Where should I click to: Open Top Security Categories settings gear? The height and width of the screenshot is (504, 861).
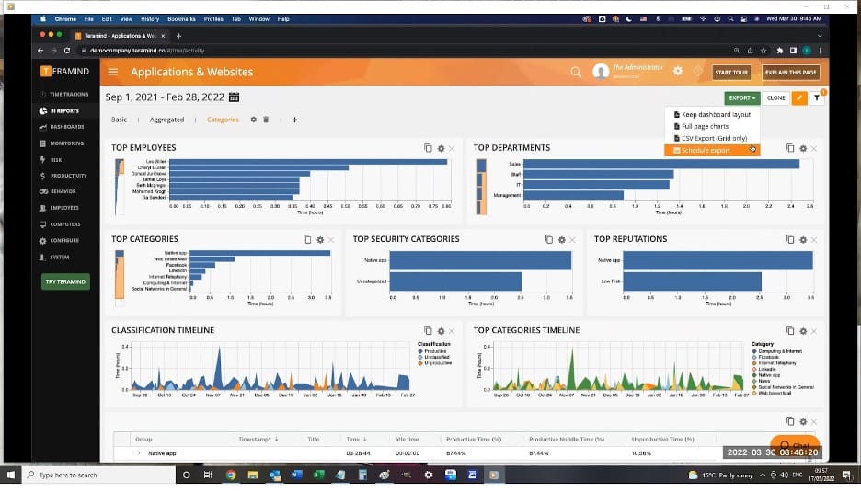pyautogui.click(x=561, y=239)
